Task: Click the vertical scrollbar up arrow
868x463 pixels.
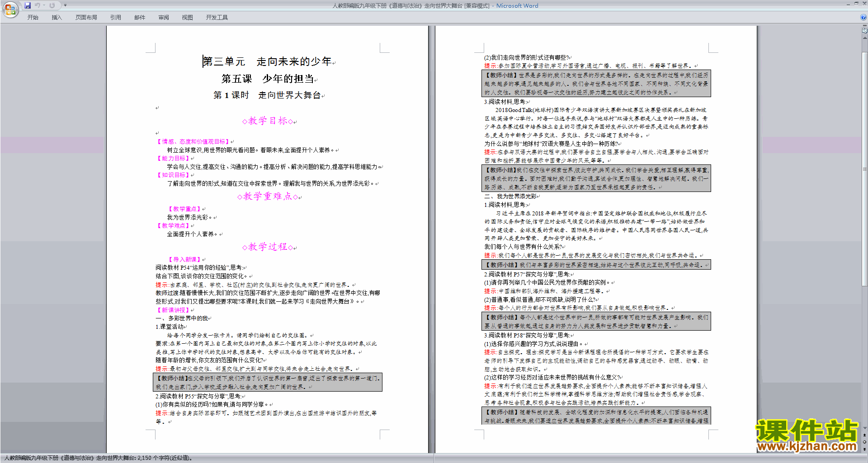Action: 865,37
